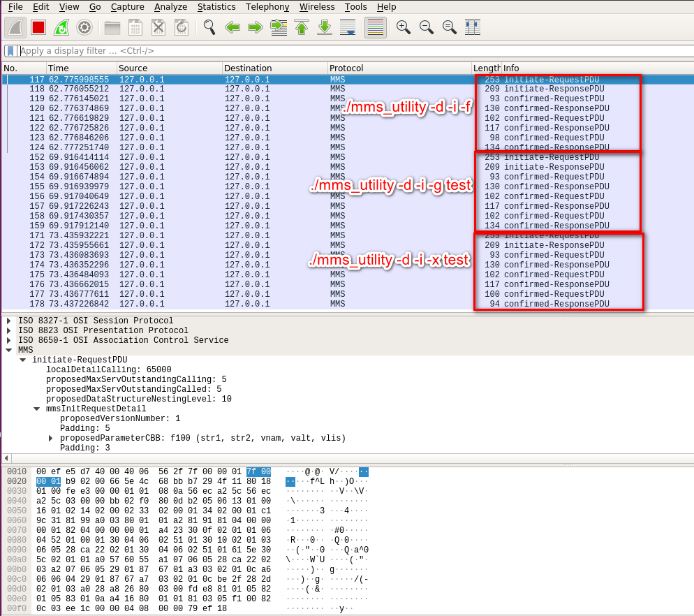The height and width of the screenshot is (616, 694).
Task: Reload this capture file icon
Action: click(x=182, y=27)
